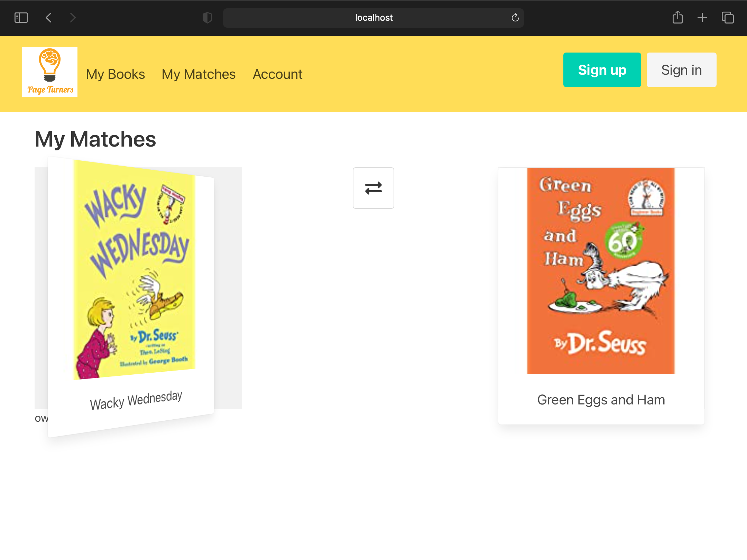Click the localhost address bar
The height and width of the screenshot is (560, 747).
pos(373,18)
